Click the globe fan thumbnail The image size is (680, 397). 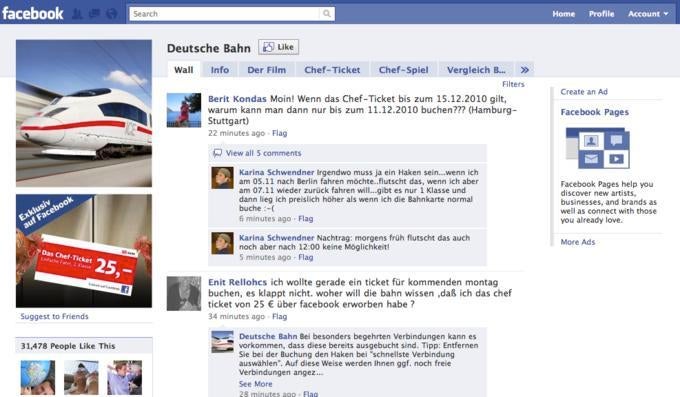point(38,377)
